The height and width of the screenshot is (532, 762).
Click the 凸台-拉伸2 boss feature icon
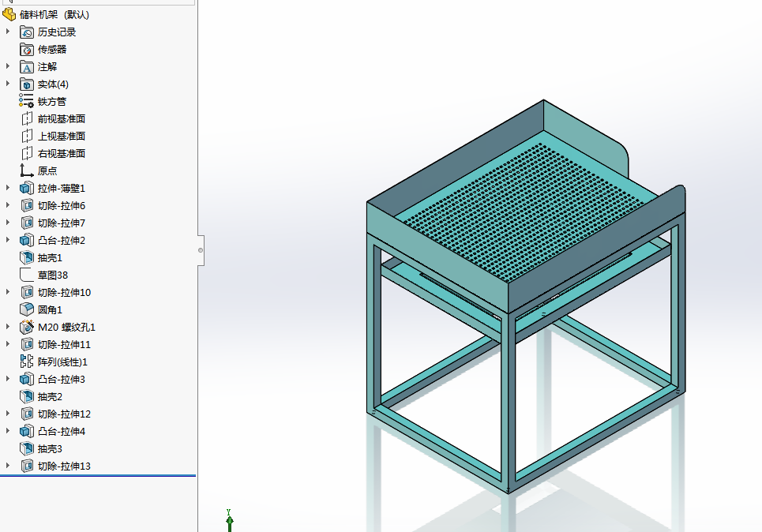[27, 241]
